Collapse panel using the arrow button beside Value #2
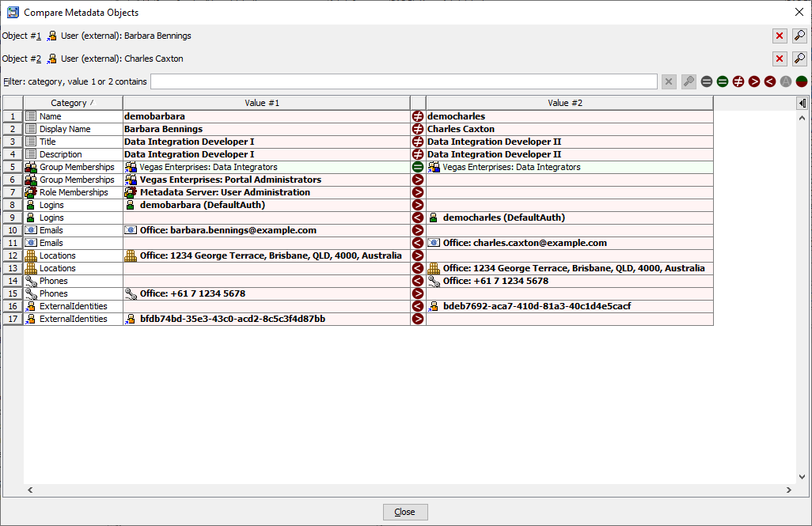 click(803, 103)
